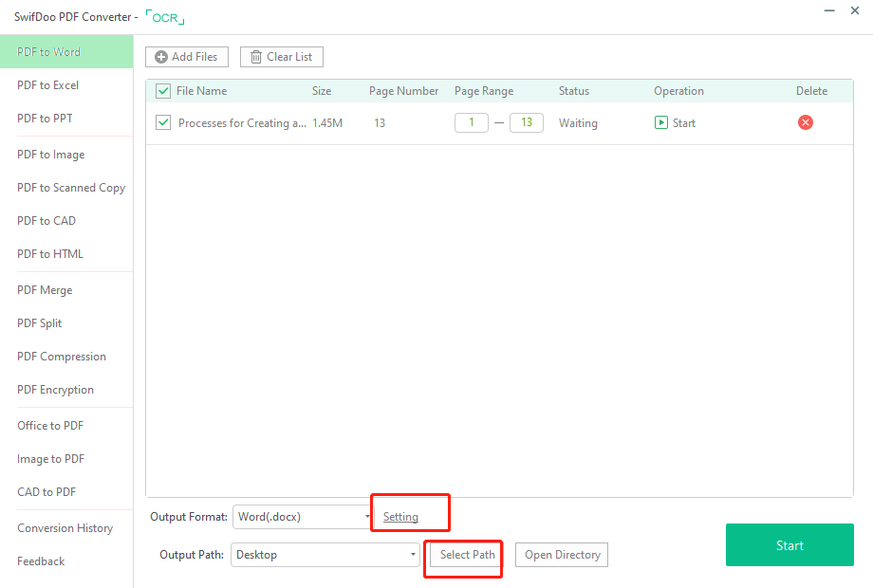
Task: Open CAD to PDF
Action: tap(46, 492)
